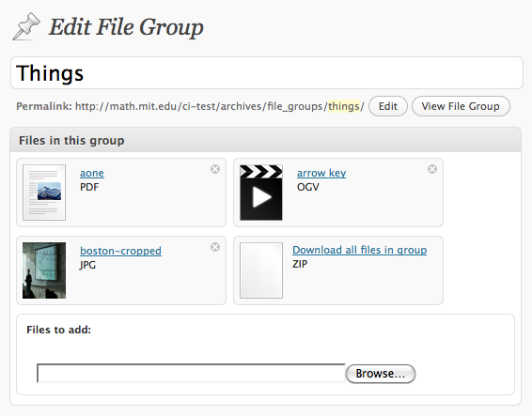Click the Edit permalink button
This screenshot has width=532, height=416.
388,106
